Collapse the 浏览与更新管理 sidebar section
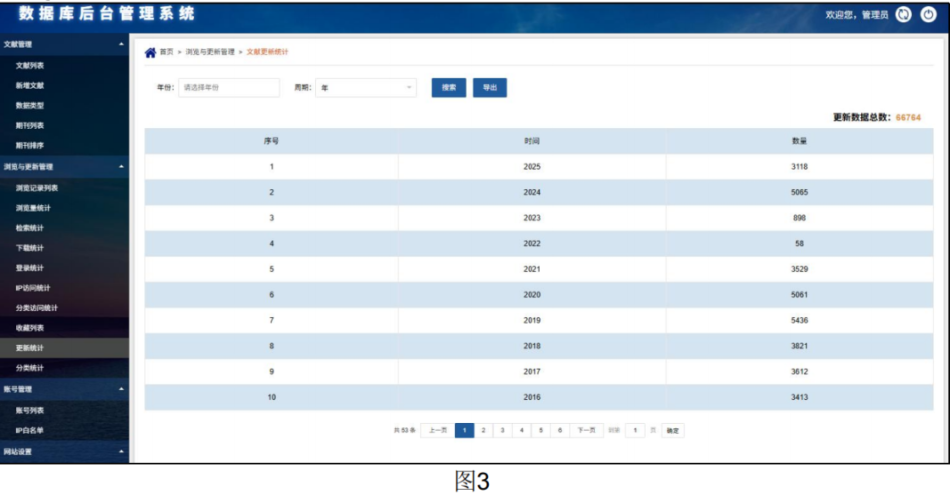950x495 pixels. 121,167
